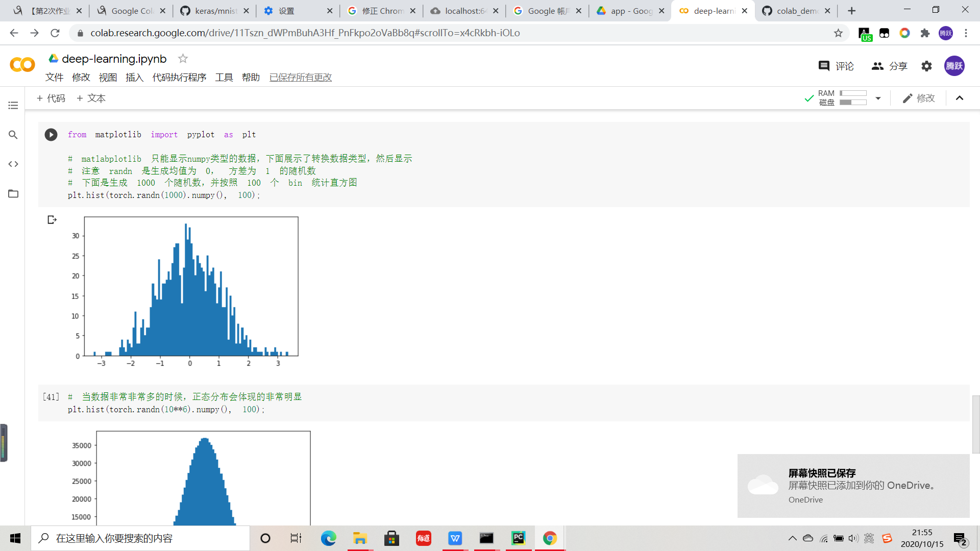Open the Files folder panel
The height and width of the screenshot is (551, 980).
point(13,194)
